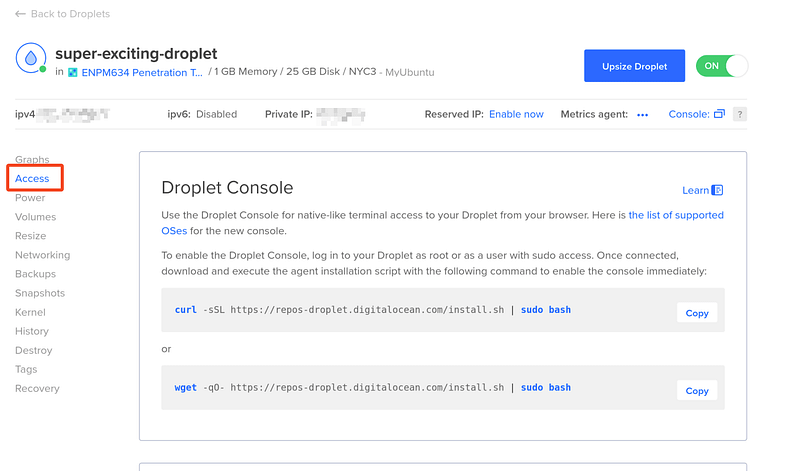Go to the Volumes section
800x471 pixels.
(x=35, y=217)
